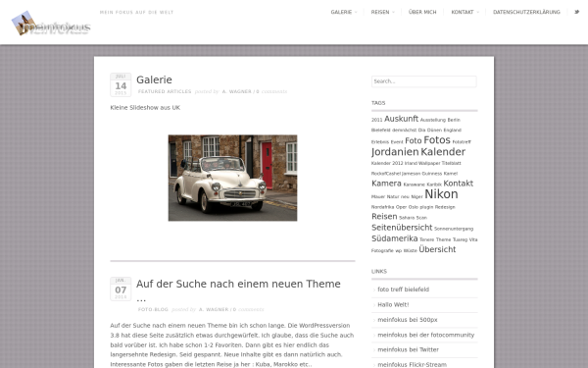This screenshot has height=368, width=588.
Task: Select the England tag
Action: 452,131
